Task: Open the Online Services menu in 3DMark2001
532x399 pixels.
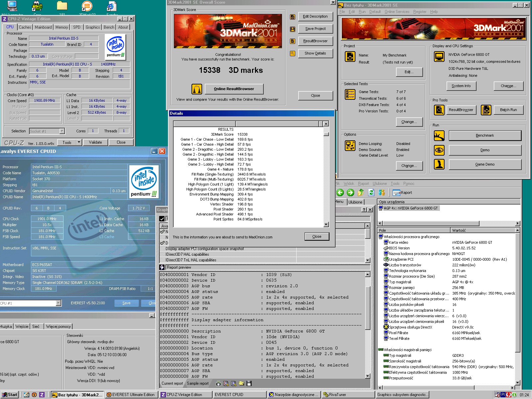Action: point(397,12)
